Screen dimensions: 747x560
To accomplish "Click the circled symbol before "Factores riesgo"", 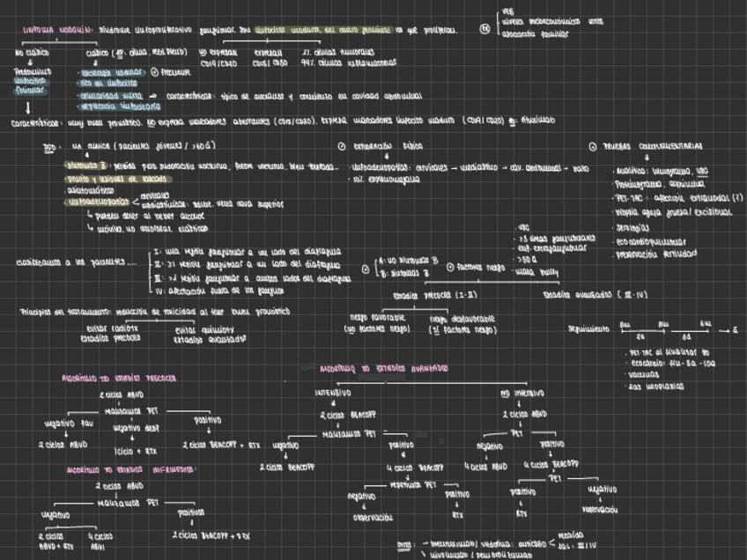I will (x=450, y=266).
